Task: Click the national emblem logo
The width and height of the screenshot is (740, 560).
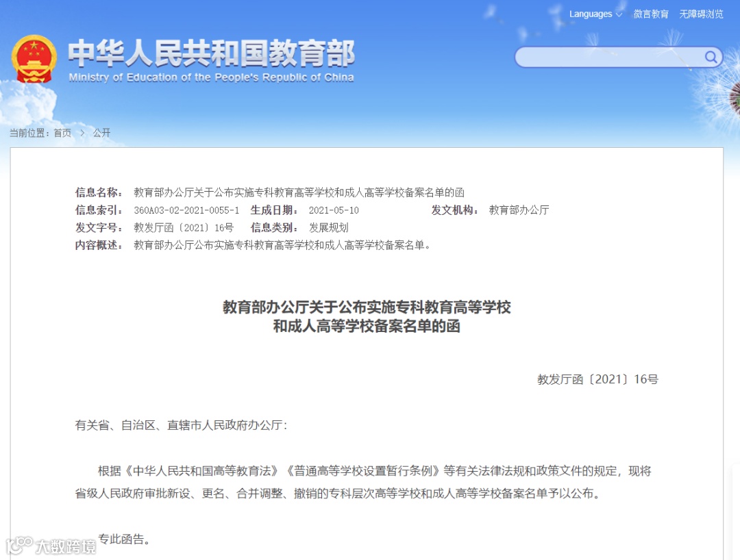Action: click(34, 59)
